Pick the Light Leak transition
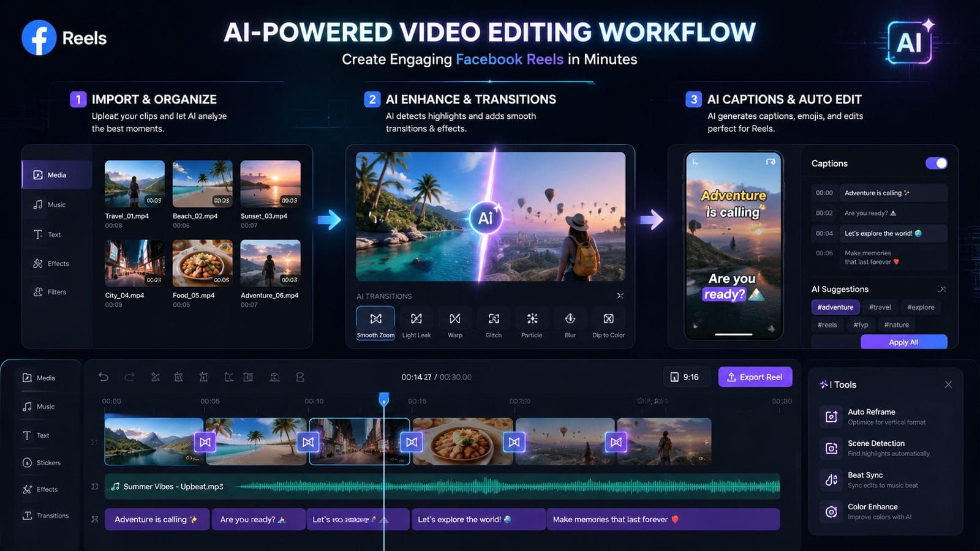 417,323
